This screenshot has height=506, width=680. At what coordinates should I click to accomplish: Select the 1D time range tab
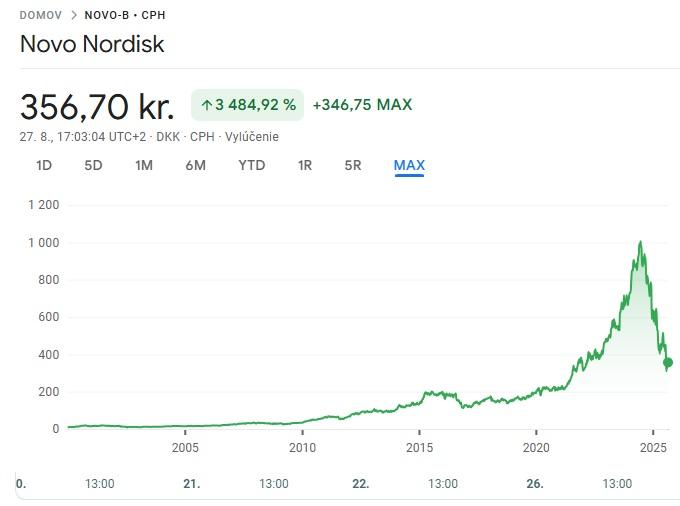point(44,165)
